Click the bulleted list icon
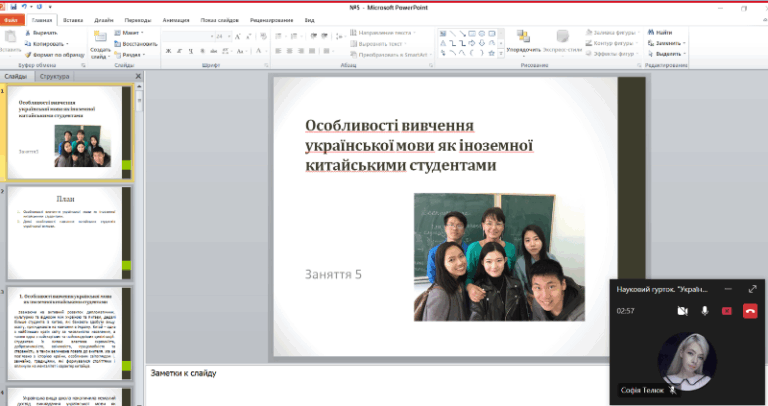Screen dimensions: 768x406 279,36
